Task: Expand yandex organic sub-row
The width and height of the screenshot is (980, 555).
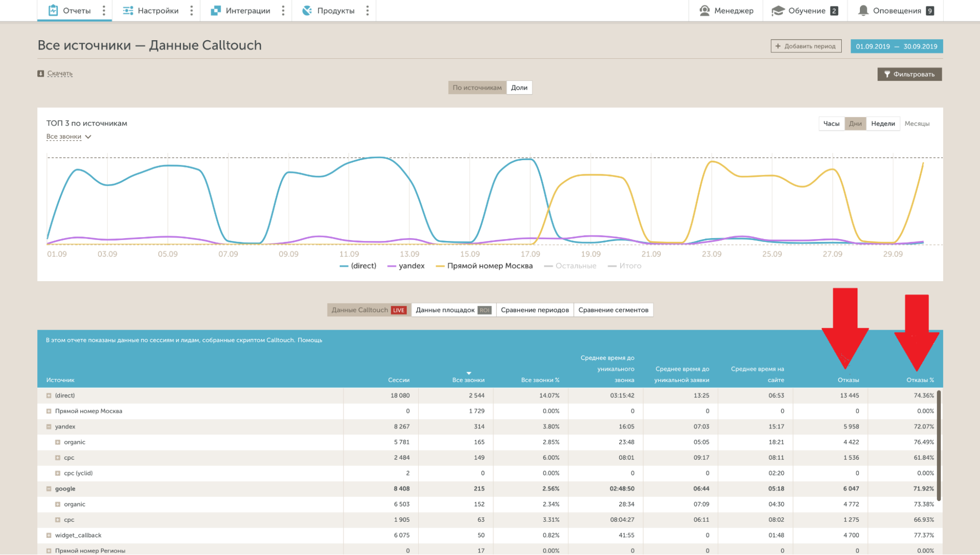Action: [x=57, y=442]
